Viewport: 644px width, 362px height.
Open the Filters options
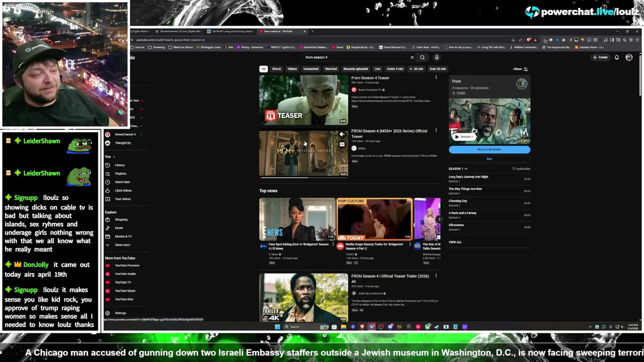click(x=520, y=69)
